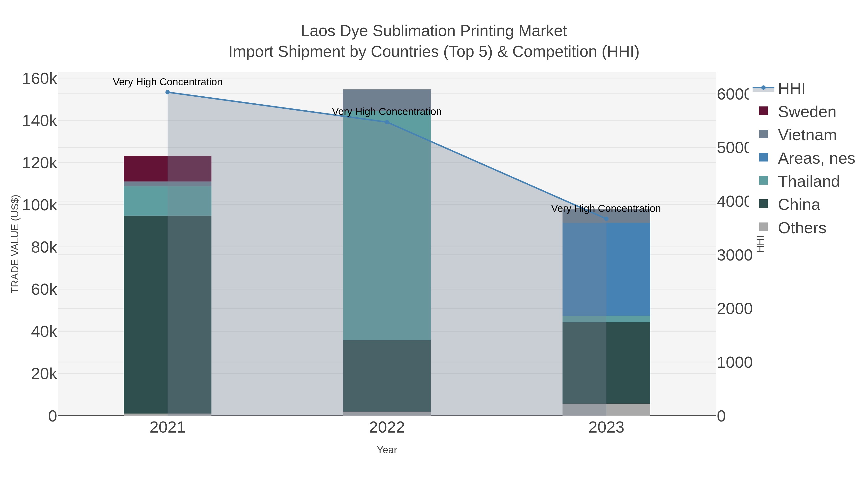Click the Areas, nes blue swatch

763,157
